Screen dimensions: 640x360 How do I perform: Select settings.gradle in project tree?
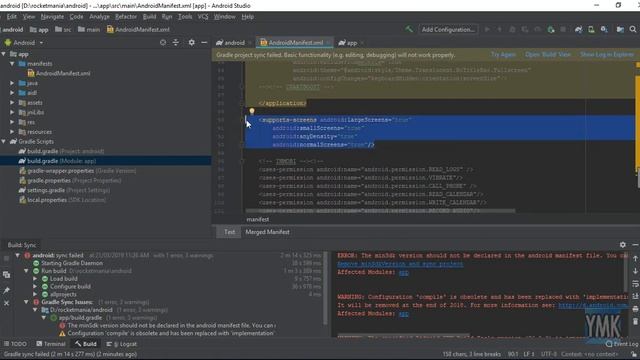pyautogui.click(x=64, y=190)
